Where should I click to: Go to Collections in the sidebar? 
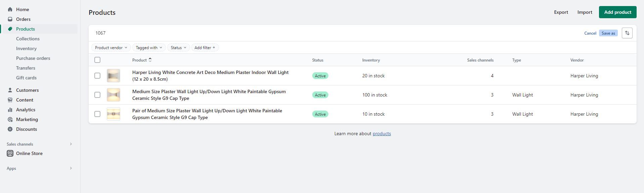[28, 39]
